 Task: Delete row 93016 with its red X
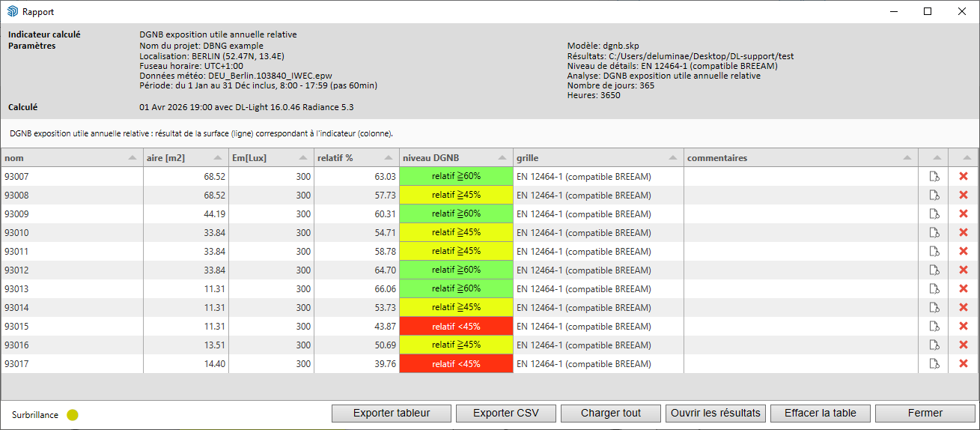(964, 345)
